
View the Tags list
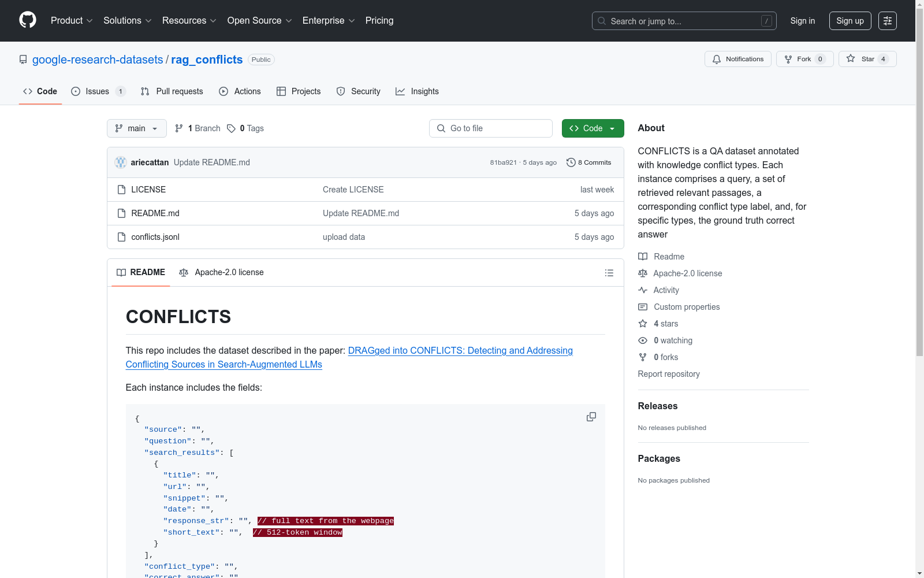pos(245,128)
